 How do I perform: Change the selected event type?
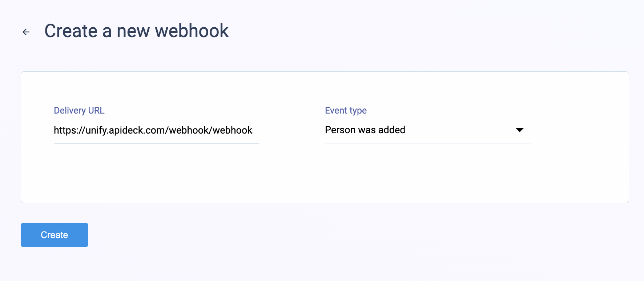pos(427,130)
